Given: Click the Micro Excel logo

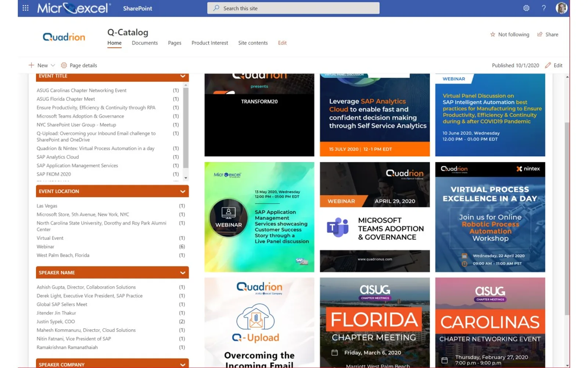Looking at the screenshot, I should coord(73,8).
